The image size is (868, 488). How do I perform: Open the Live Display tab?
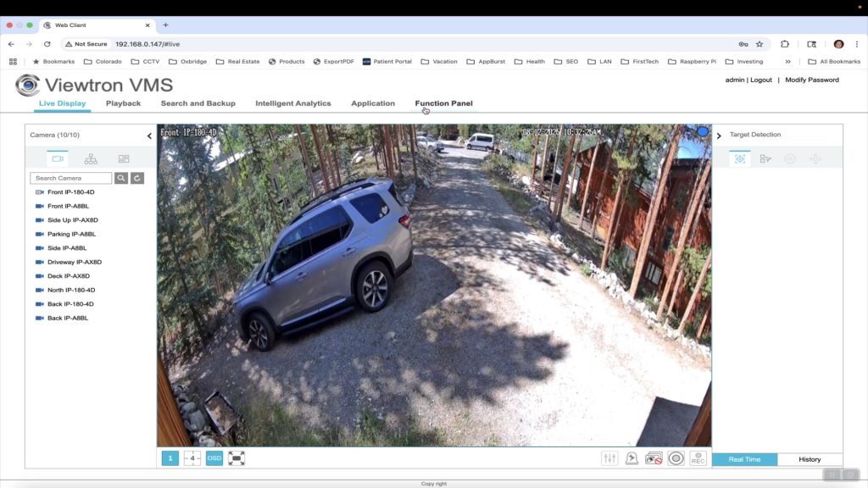click(x=62, y=103)
